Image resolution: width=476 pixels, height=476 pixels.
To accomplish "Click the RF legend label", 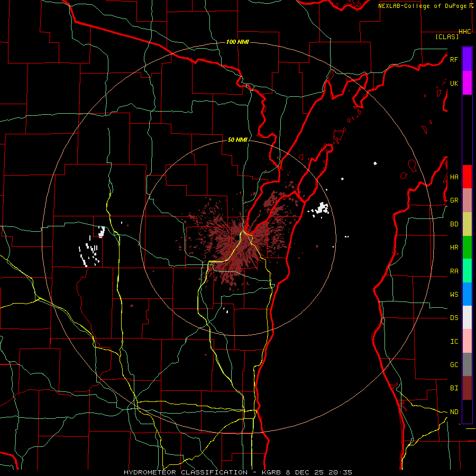I will (x=454, y=59).
